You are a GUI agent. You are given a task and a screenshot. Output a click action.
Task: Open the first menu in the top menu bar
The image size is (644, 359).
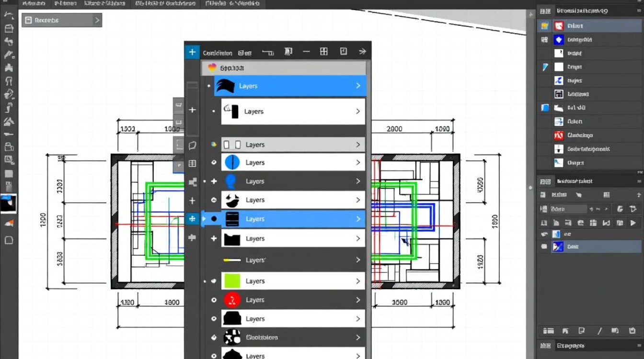point(34,3)
